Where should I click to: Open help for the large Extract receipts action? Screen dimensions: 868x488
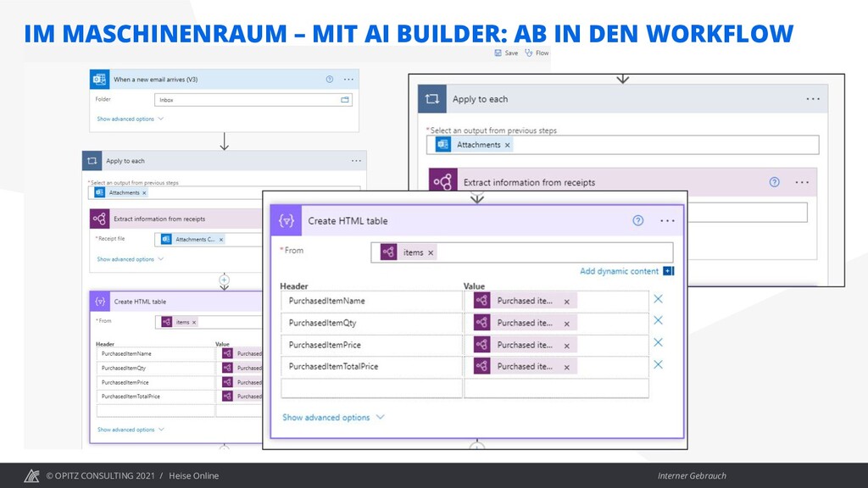775,182
